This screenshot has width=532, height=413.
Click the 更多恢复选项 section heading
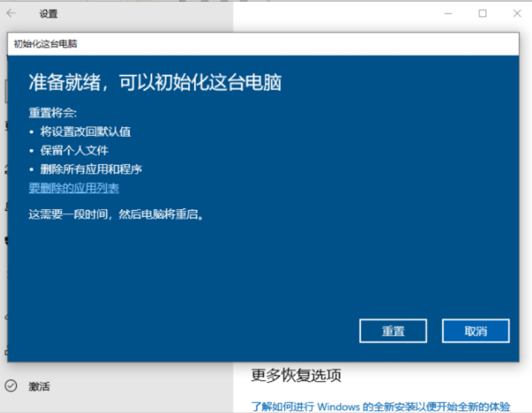pos(296,375)
